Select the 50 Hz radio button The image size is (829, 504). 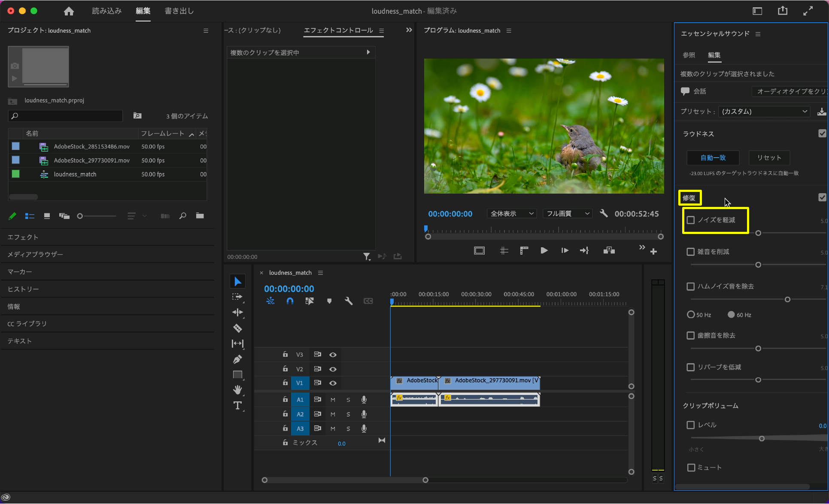691,315
